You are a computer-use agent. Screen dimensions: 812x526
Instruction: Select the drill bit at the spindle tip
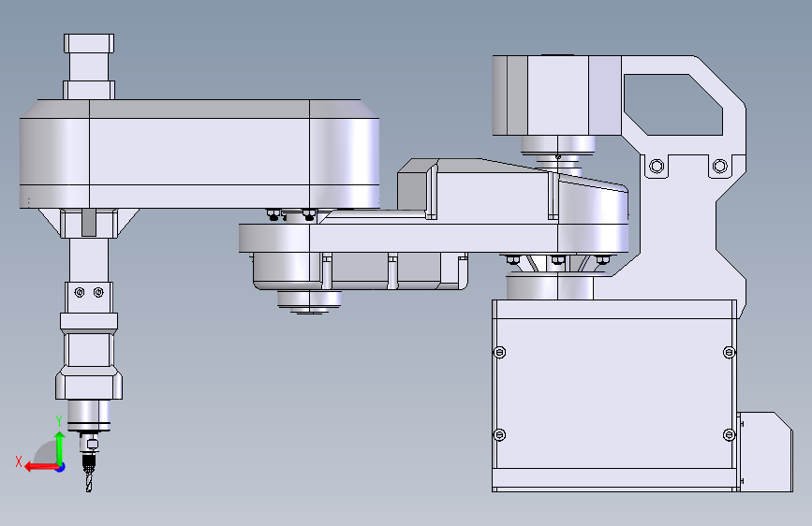tap(89, 479)
